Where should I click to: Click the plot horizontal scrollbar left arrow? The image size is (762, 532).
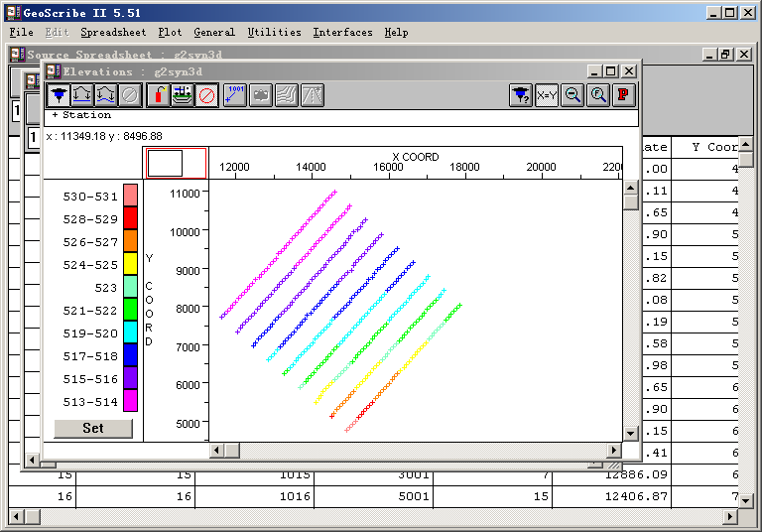coord(216,451)
